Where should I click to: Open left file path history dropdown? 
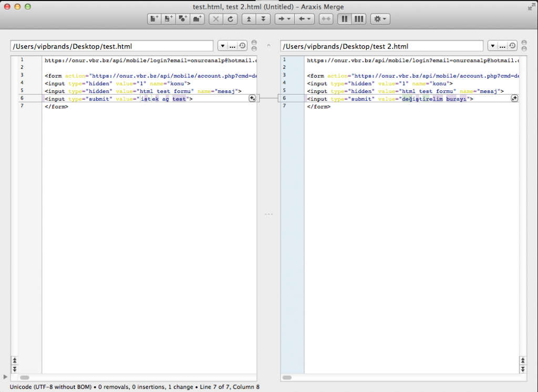point(222,46)
